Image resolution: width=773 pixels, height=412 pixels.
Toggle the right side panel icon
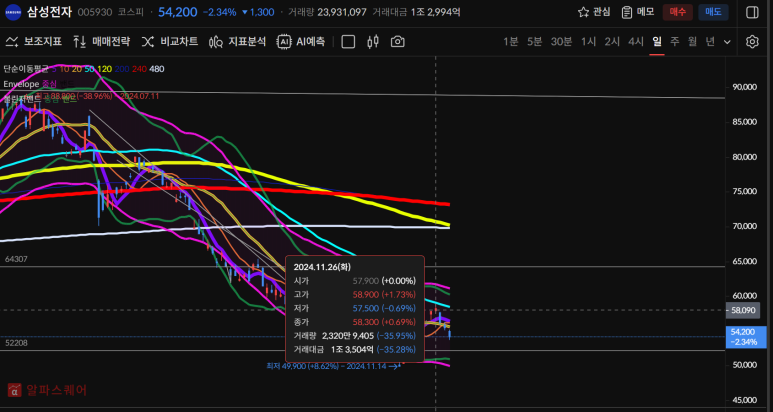[x=752, y=12]
